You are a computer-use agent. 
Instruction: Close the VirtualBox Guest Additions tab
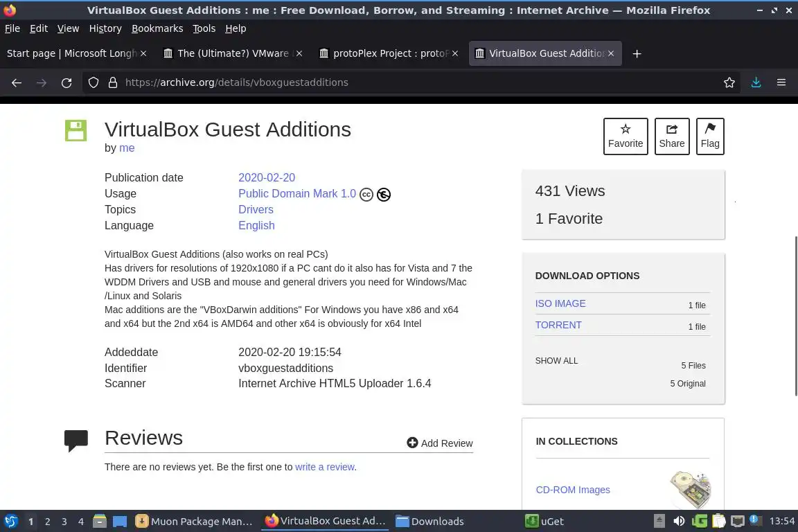611,53
